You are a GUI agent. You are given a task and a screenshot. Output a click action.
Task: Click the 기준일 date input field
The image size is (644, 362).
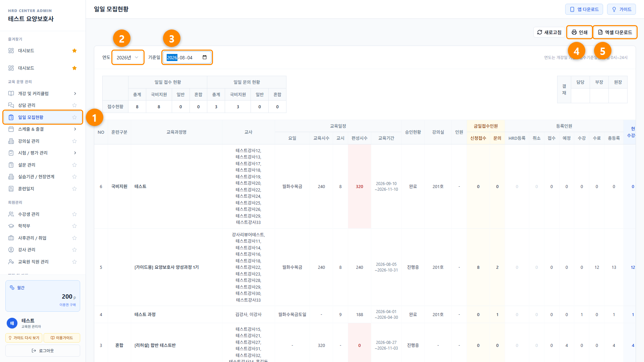187,57
